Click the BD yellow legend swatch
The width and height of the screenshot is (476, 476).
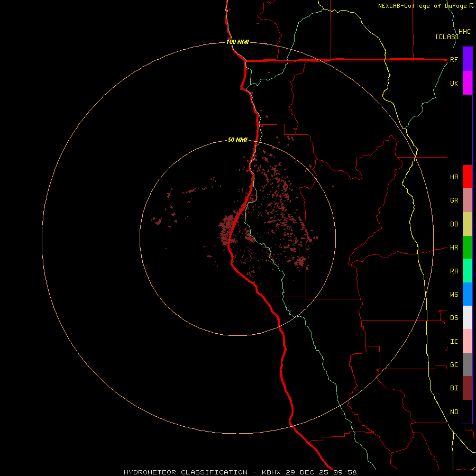467,224
